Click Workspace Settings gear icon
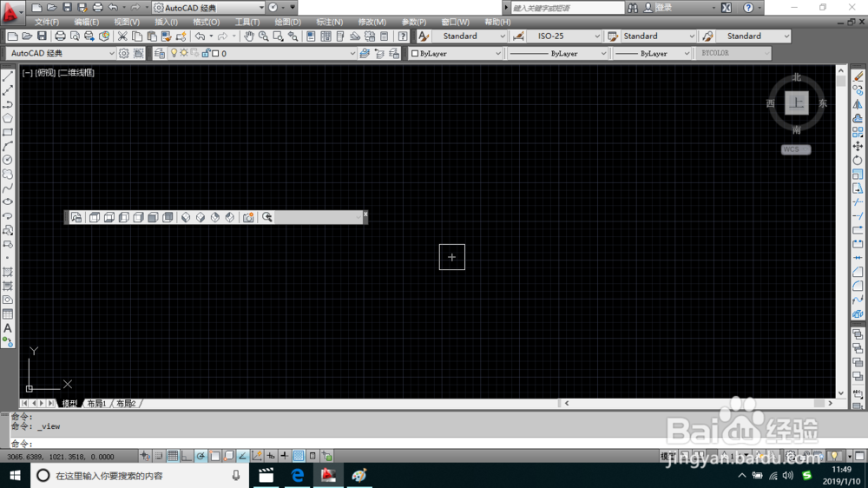868x488 pixels. click(x=124, y=53)
